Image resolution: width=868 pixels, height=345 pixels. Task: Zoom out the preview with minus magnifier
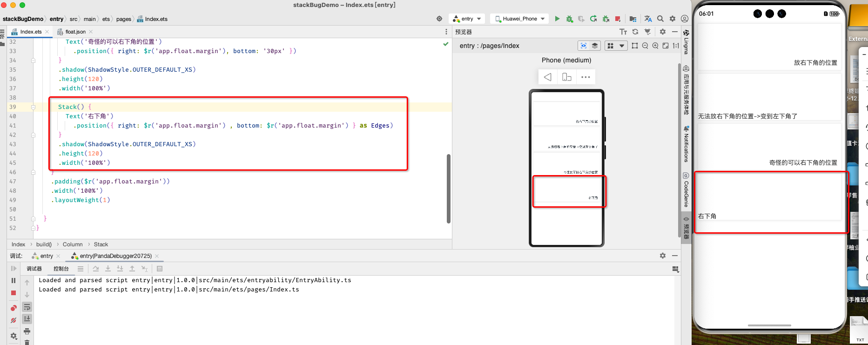pyautogui.click(x=645, y=46)
